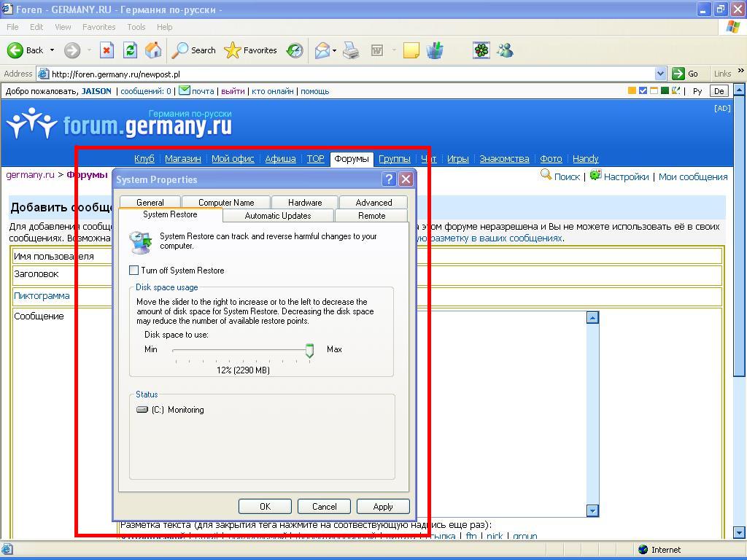Screen dimensions: 747x560
Task: Stop page loading with the red X icon
Action: coord(107,50)
